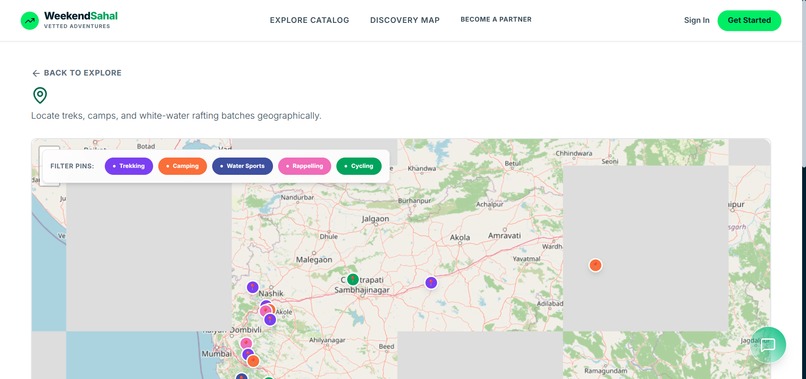The width and height of the screenshot is (806, 379).
Task: Toggle the Camping pin filter
Action: [x=182, y=166]
